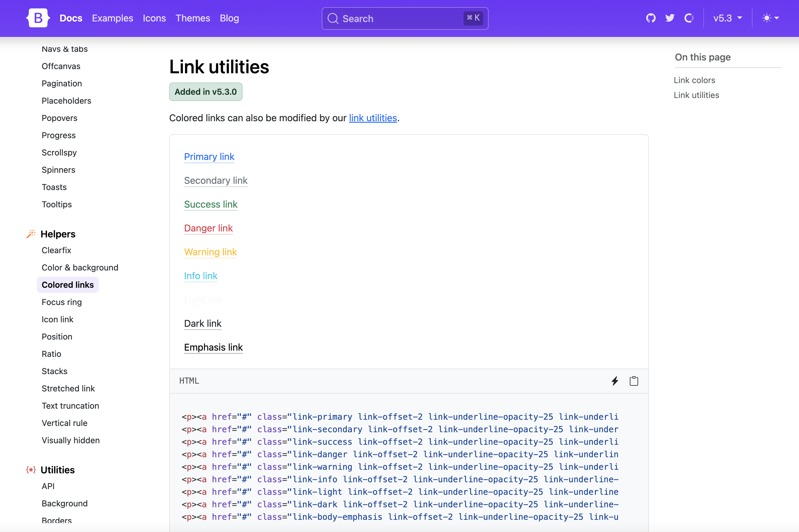
Task: Open the snippet in StackBlitz lightning icon
Action: click(614, 381)
